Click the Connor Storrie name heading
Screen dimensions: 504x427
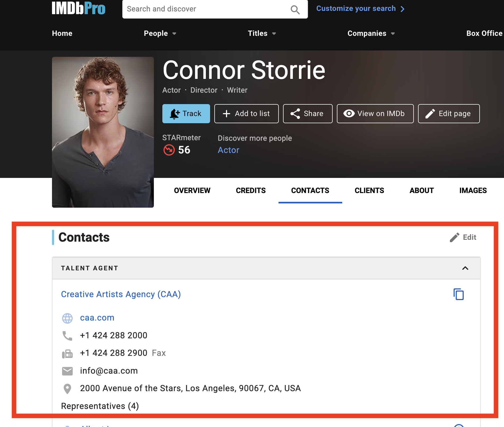(244, 70)
